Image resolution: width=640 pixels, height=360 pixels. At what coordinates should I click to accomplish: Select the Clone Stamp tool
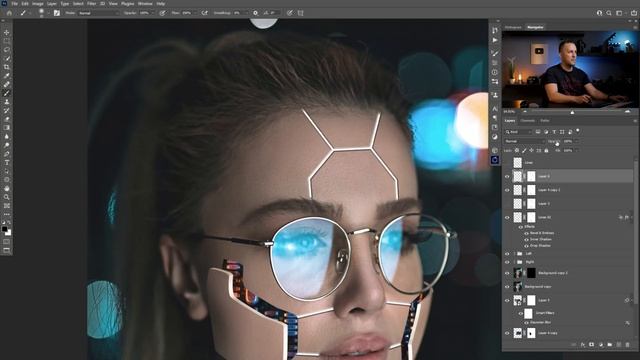7,102
